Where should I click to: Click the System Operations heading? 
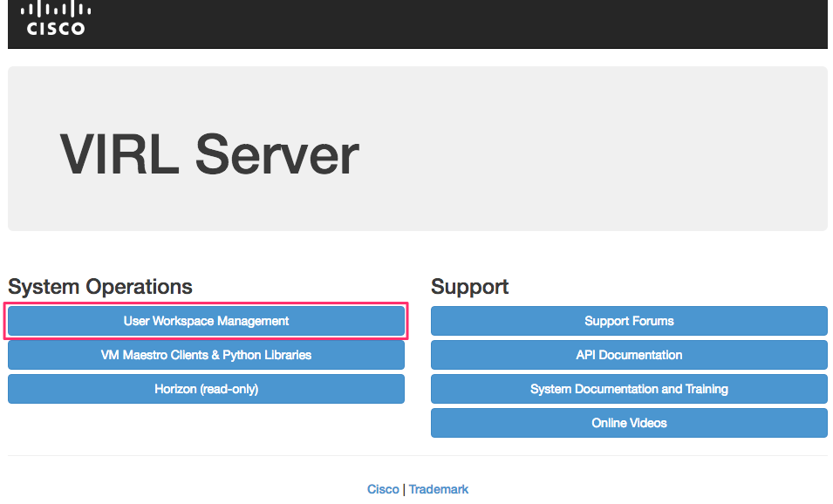coord(100,287)
